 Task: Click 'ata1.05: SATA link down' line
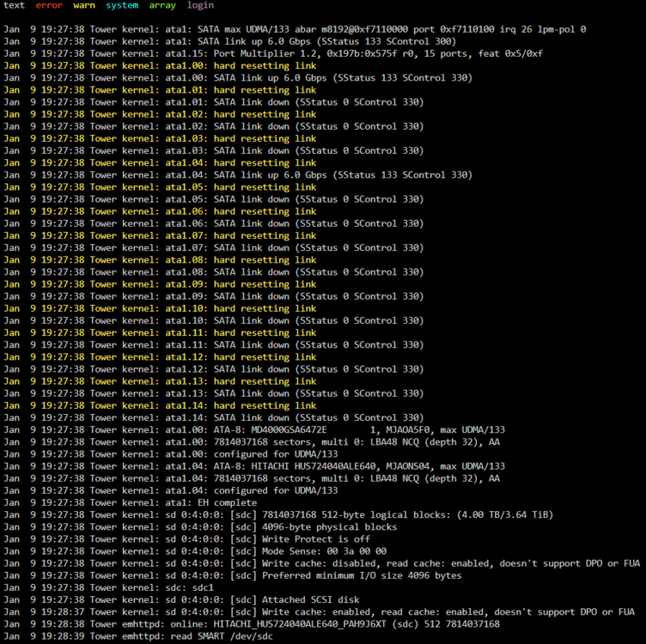click(x=213, y=199)
